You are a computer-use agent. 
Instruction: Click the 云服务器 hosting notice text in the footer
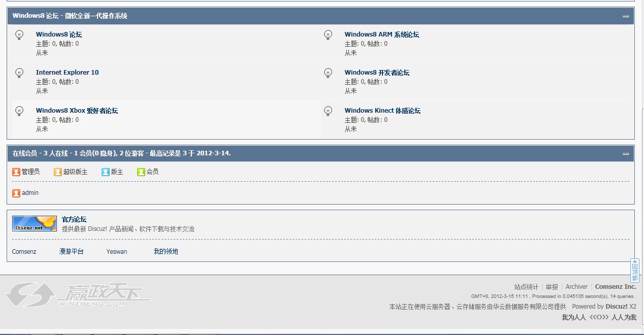[x=477, y=307]
